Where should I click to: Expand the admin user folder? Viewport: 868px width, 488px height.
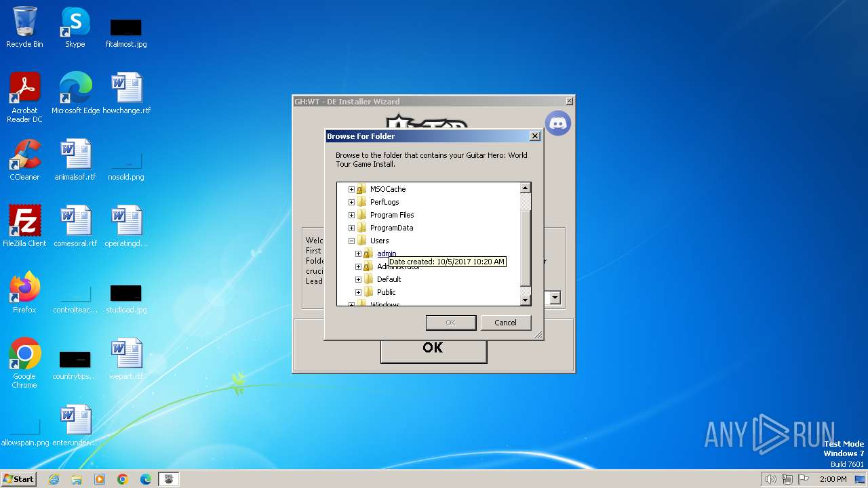click(x=358, y=253)
